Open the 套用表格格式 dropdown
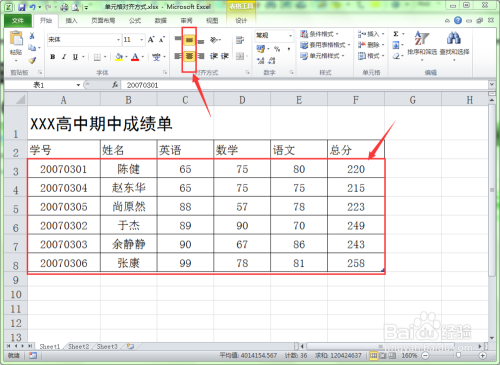Screen dimensions: 500x365 pos(325,45)
